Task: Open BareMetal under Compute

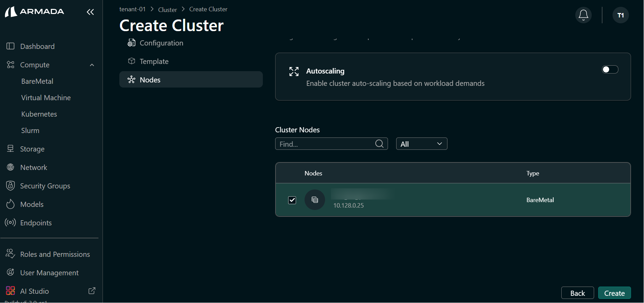Action: coord(37,81)
